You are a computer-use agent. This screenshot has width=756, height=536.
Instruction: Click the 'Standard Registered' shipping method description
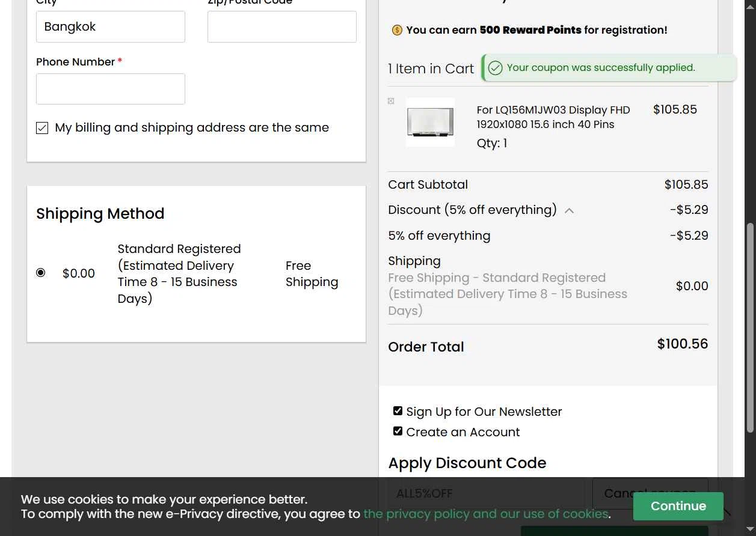point(179,273)
